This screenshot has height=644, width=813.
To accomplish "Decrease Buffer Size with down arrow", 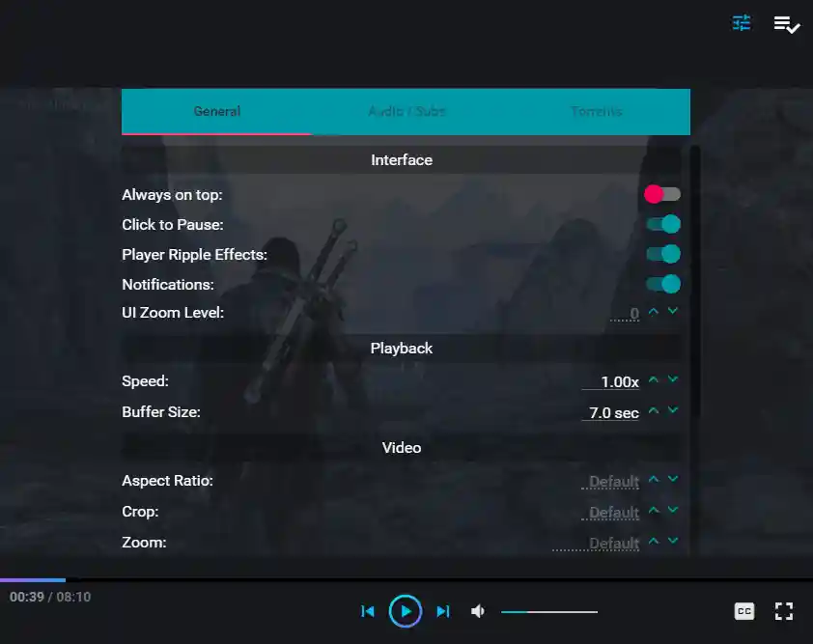I will [672, 409].
